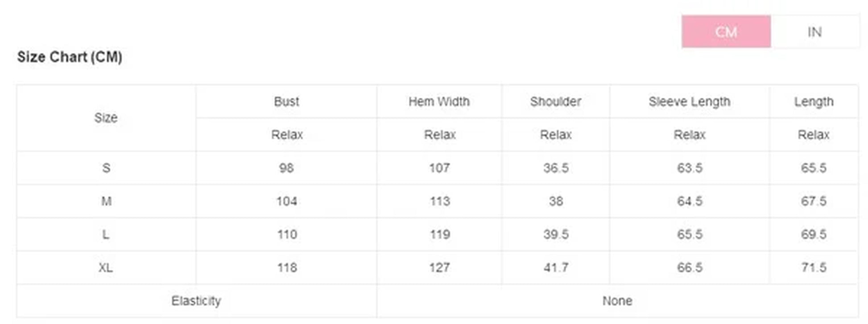
Task: Select the Hem Width column header
Action: click(x=439, y=102)
